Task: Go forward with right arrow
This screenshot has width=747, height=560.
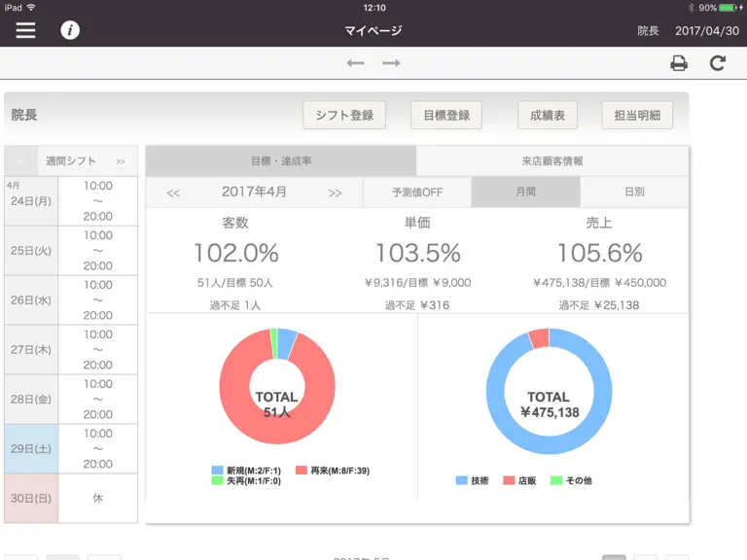Action: 391,63
